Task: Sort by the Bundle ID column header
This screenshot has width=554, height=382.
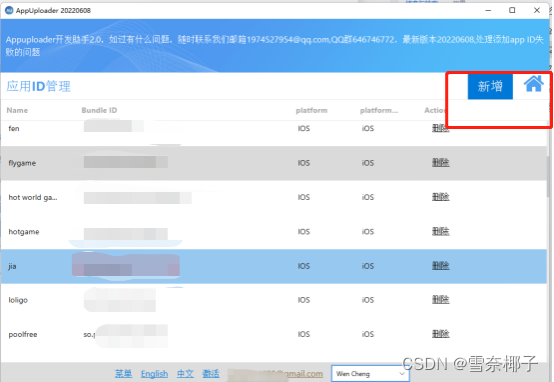Action: (x=99, y=110)
